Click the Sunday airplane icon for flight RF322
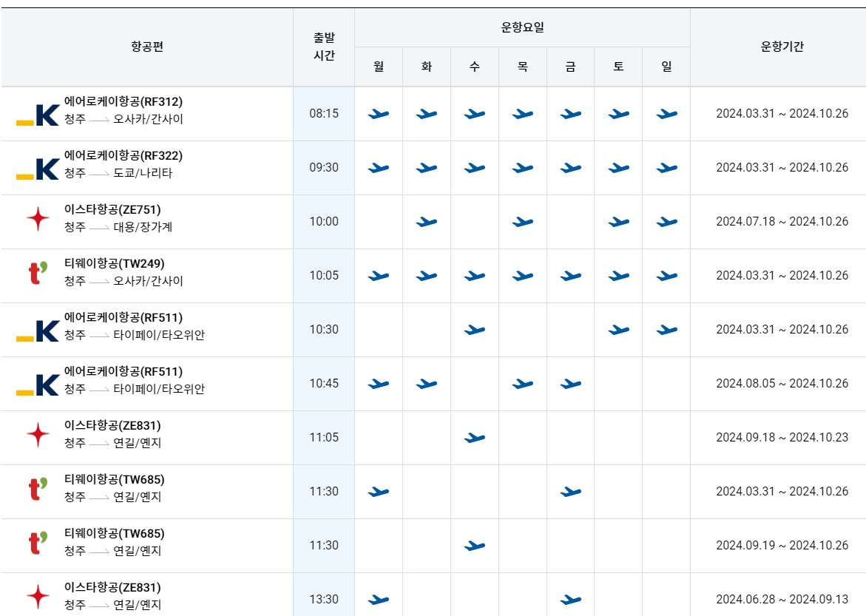The height and width of the screenshot is (616, 866). click(667, 167)
